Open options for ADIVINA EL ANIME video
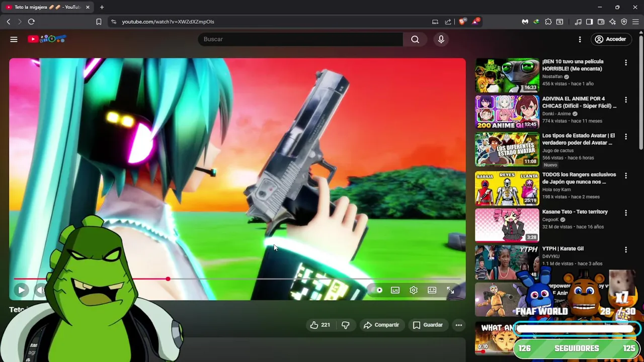Screen dimensions: 644x362 click(x=626, y=100)
